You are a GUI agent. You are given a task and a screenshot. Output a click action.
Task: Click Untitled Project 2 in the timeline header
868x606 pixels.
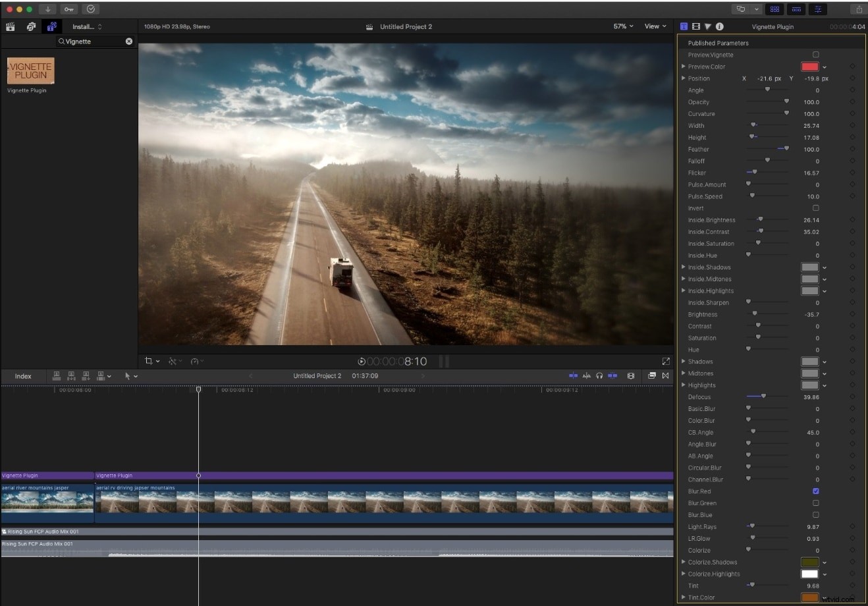(x=317, y=375)
